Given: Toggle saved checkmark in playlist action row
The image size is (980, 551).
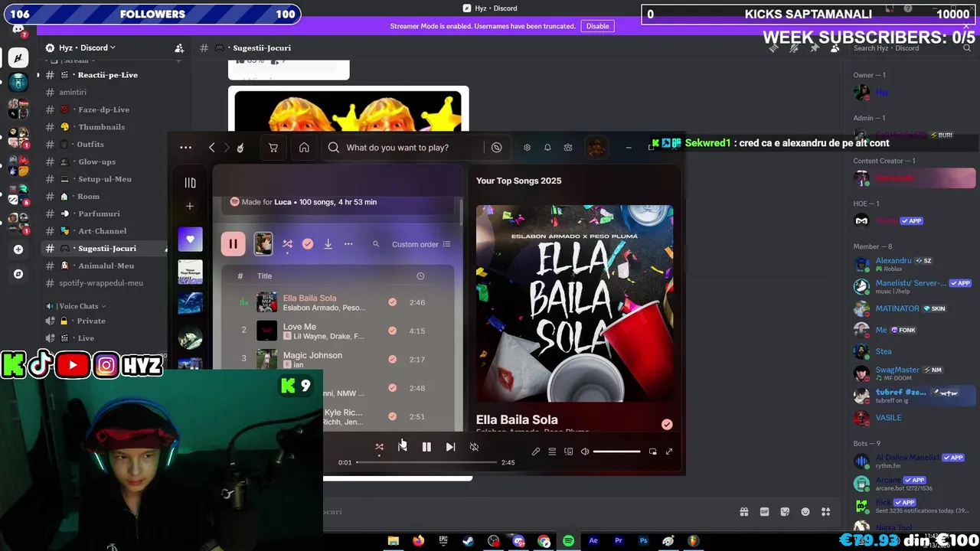Looking at the screenshot, I should [x=308, y=244].
